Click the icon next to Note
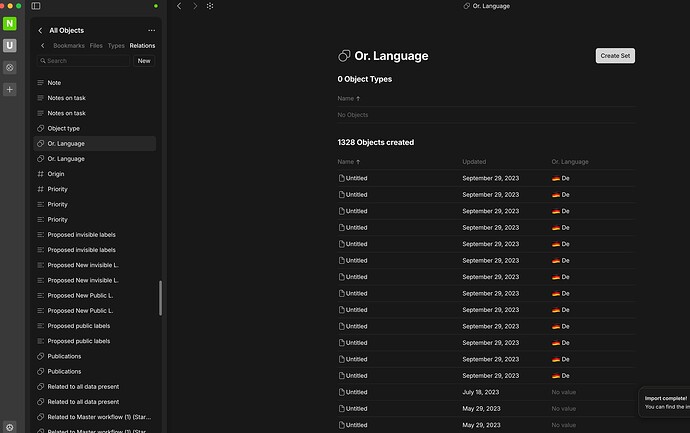This screenshot has width=690, height=433. pyautogui.click(x=40, y=82)
